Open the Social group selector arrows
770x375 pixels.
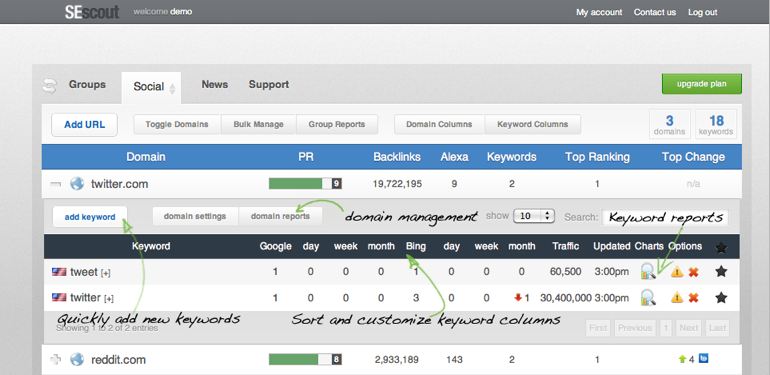[172, 89]
